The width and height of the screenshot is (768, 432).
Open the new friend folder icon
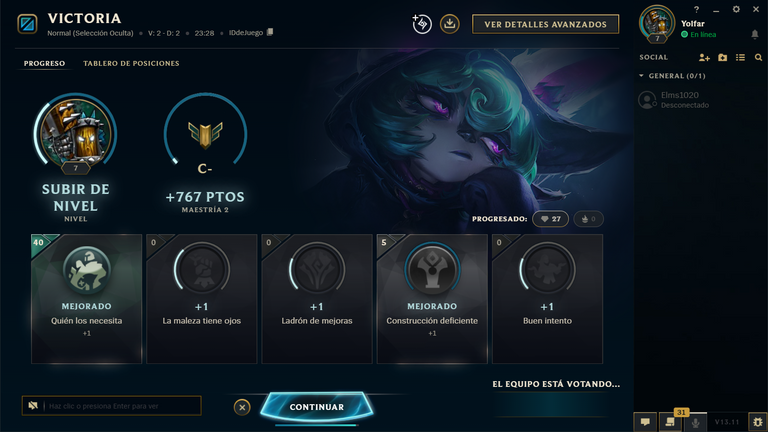722,57
